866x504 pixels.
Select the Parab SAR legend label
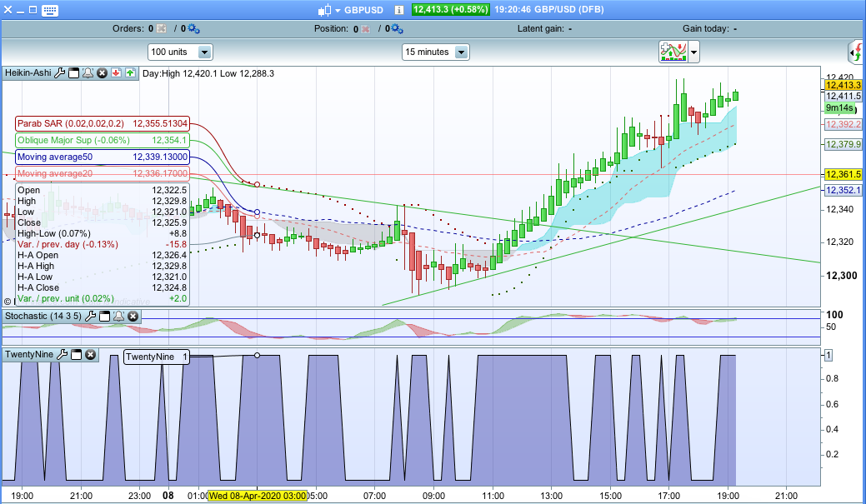pos(103,123)
